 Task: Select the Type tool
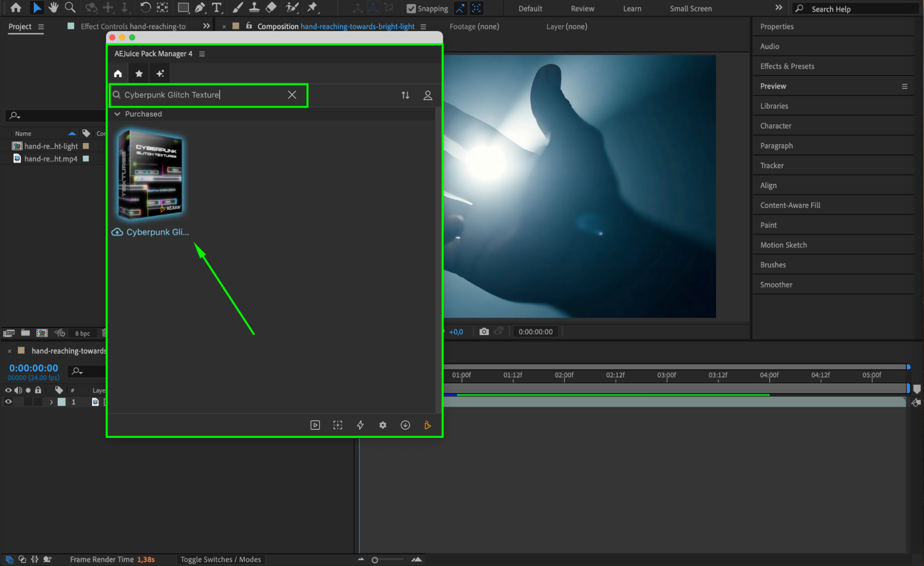point(216,7)
